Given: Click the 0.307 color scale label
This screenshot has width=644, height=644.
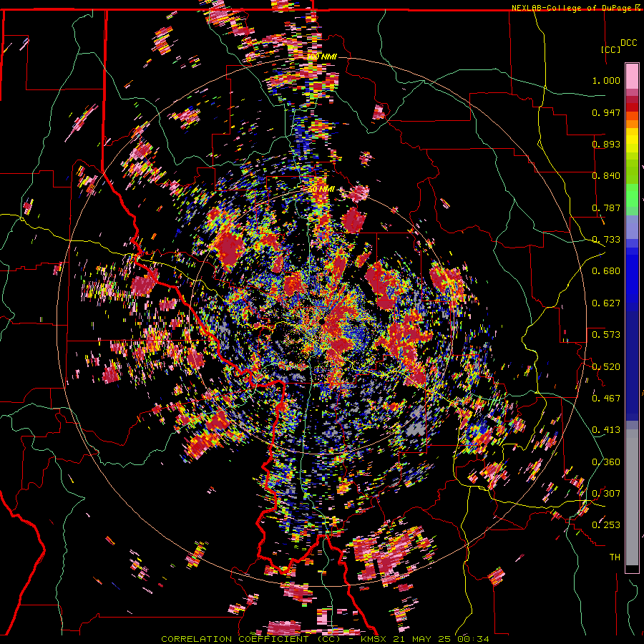Looking at the screenshot, I should 606,494.
